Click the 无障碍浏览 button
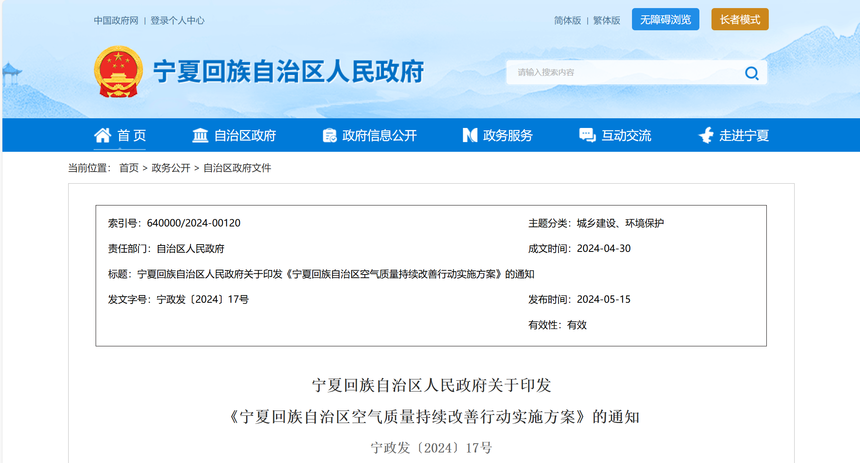 tap(665, 19)
